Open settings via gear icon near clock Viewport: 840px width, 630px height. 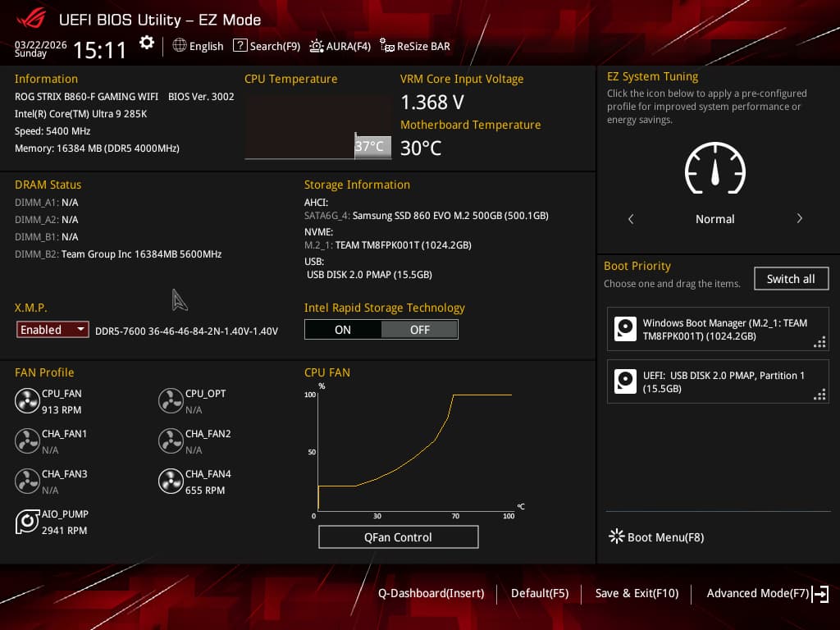[146, 43]
